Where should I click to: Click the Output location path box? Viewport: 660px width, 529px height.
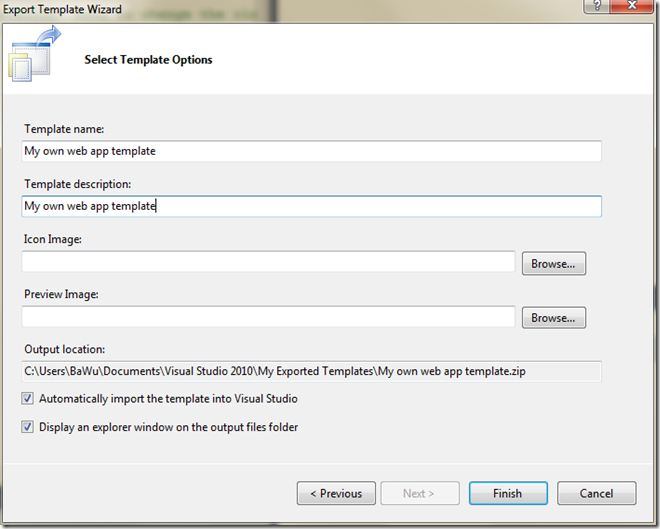click(x=311, y=372)
